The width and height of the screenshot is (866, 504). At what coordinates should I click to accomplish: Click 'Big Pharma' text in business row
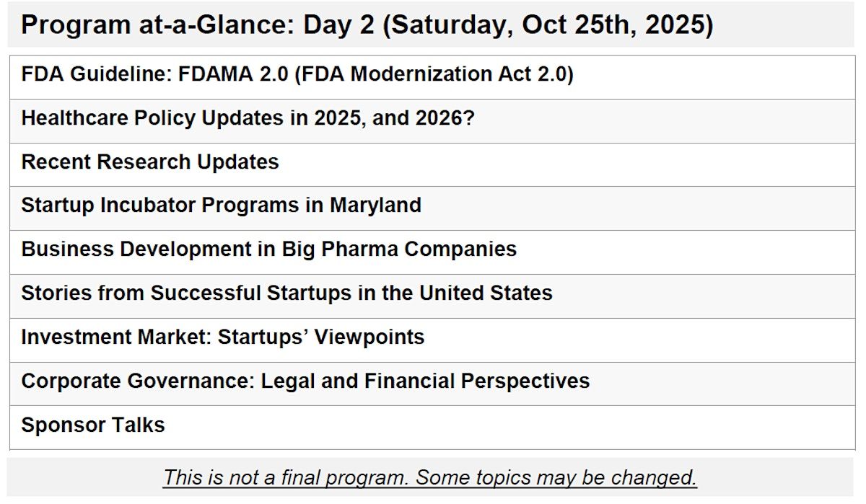coord(339,249)
